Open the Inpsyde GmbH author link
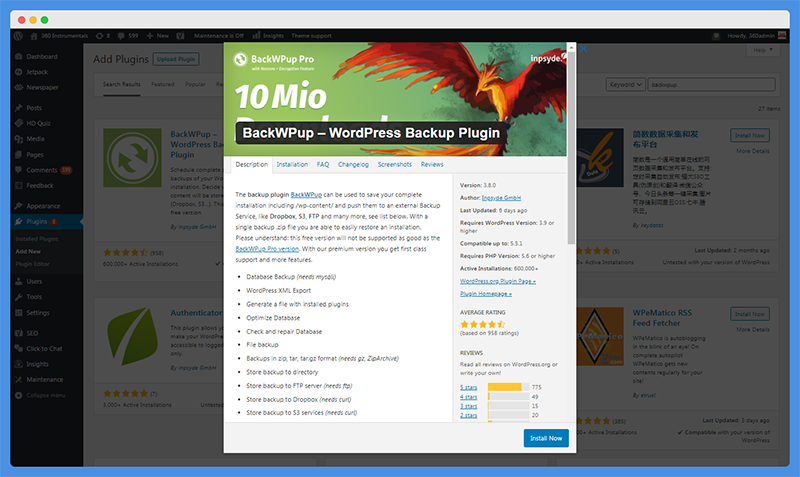This screenshot has width=800, height=477. tap(501, 198)
